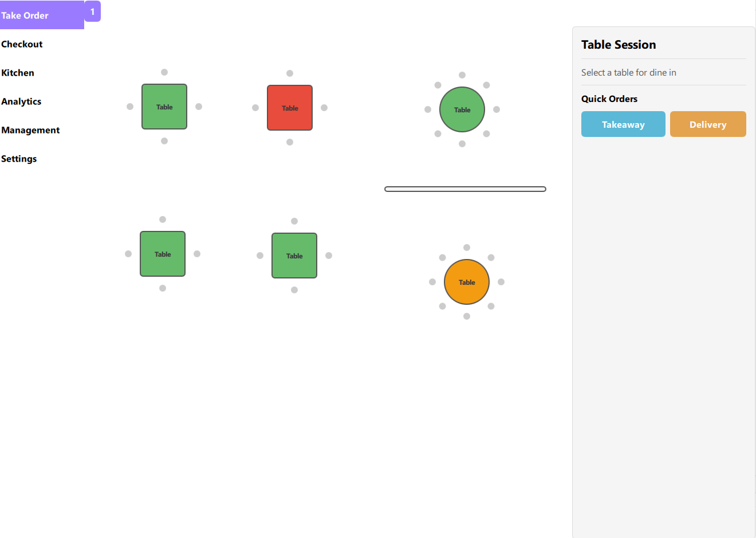Click the notification badge showing 1
756x538 pixels.
pyautogui.click(x=92, y=11)
